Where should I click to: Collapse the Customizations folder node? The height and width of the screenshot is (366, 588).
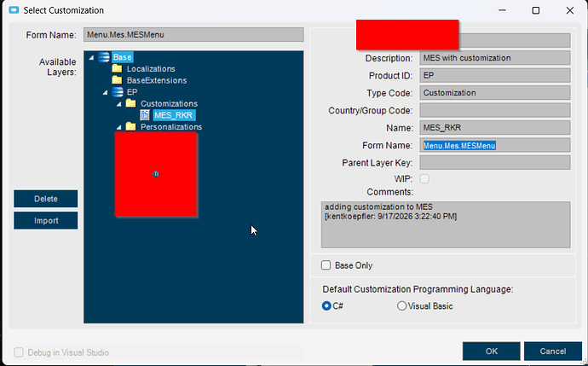[x=118, y=104]
